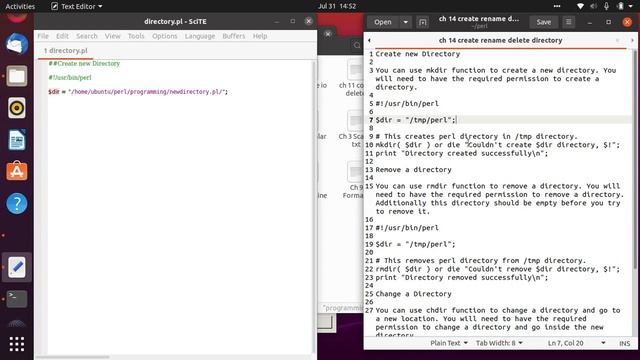This screenshot has height=360, width=640.
Task: Open LibreOffice Writer from the dock
Action: [17, 140]
